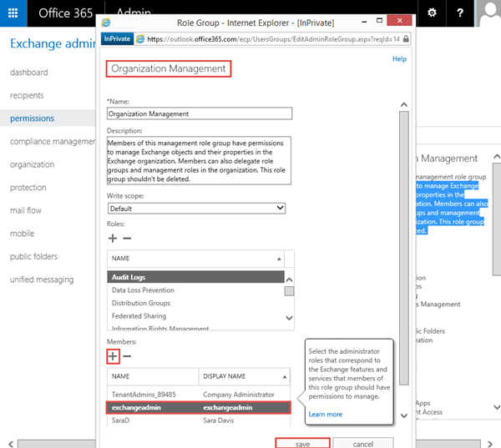The image size is (501, 448).
Task: Remove role with Roles minus icon
Action: (127, 239)
